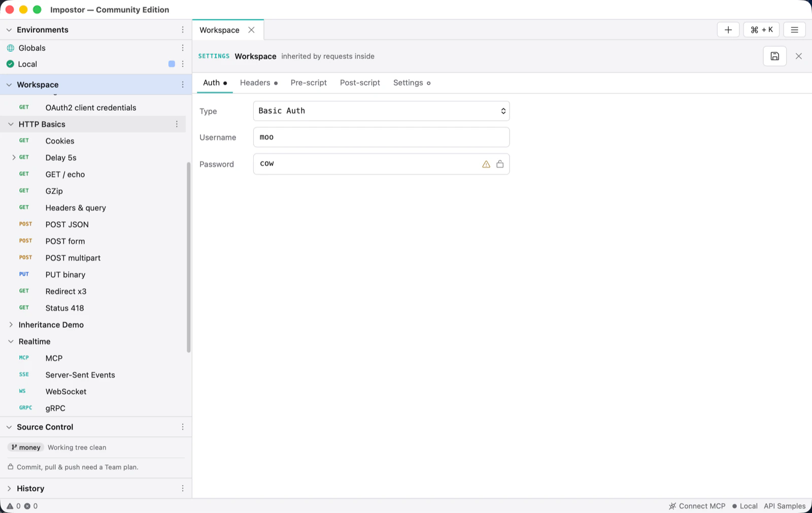The image size is (812, 513).
Task: Click the Local environment blue color swatch
Action: [x=172, y=64]
